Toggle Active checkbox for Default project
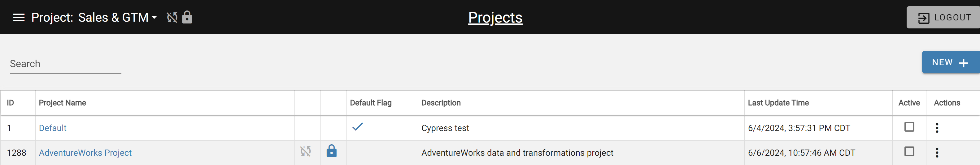 click(x=909, y=127)
